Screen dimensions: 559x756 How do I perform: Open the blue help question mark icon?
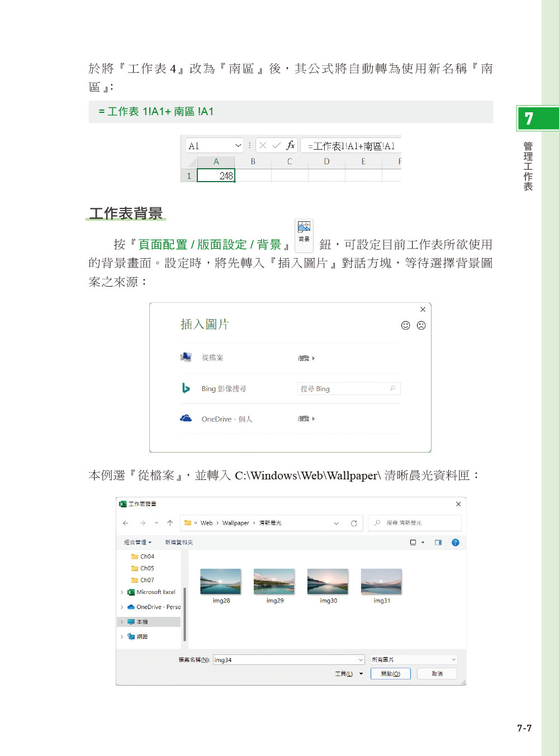[455, 543]
